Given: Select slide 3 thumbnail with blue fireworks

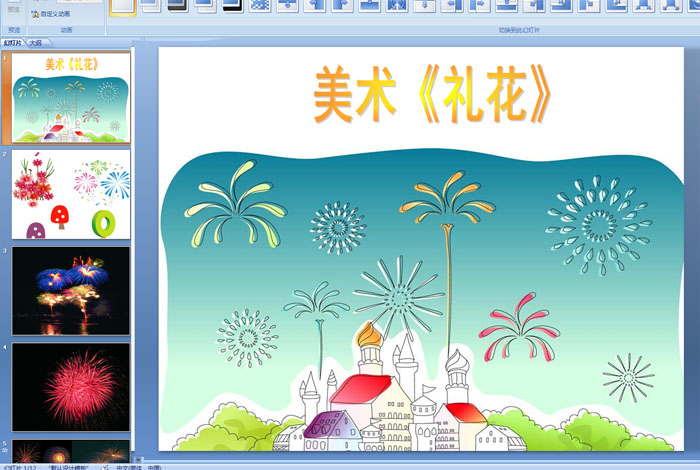Looking at the screenshot, I should (71, 291).
